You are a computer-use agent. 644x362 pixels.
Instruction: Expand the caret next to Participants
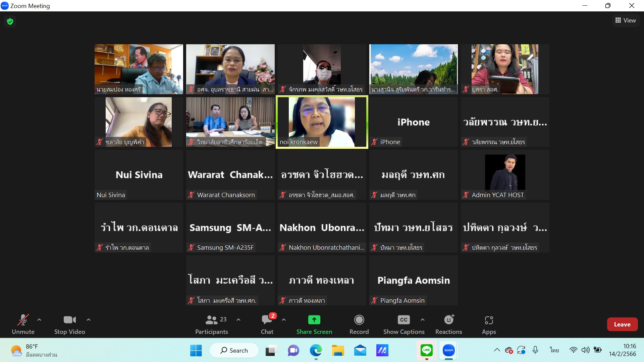pyautogui.click(x=238, y=320)
